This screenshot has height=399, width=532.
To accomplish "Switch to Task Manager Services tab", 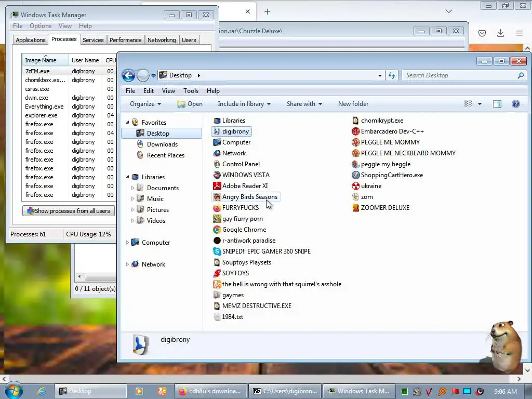I will tap(93, 39).
